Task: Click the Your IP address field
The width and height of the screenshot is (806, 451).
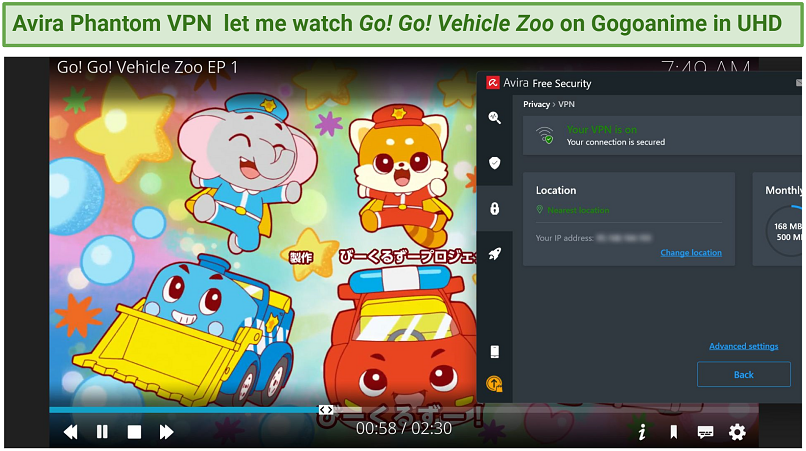Action: tap(594, 238)
